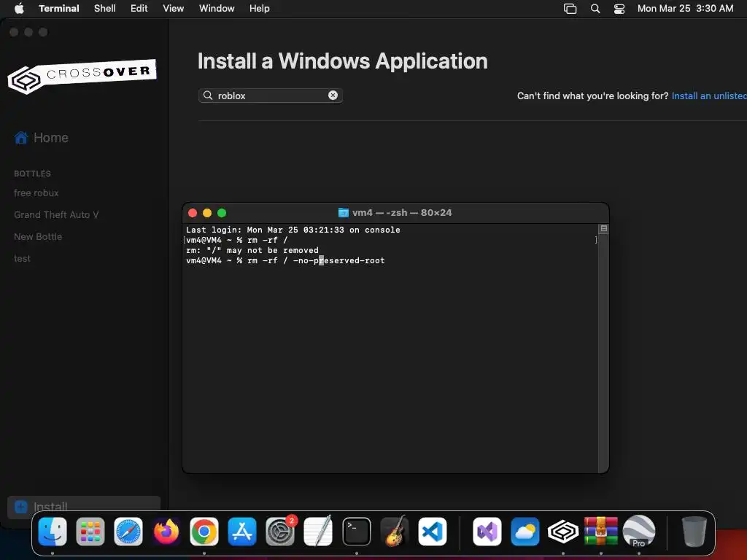747x560 pixels.
Task: Focus the roblox search input field
Action: 271,96
